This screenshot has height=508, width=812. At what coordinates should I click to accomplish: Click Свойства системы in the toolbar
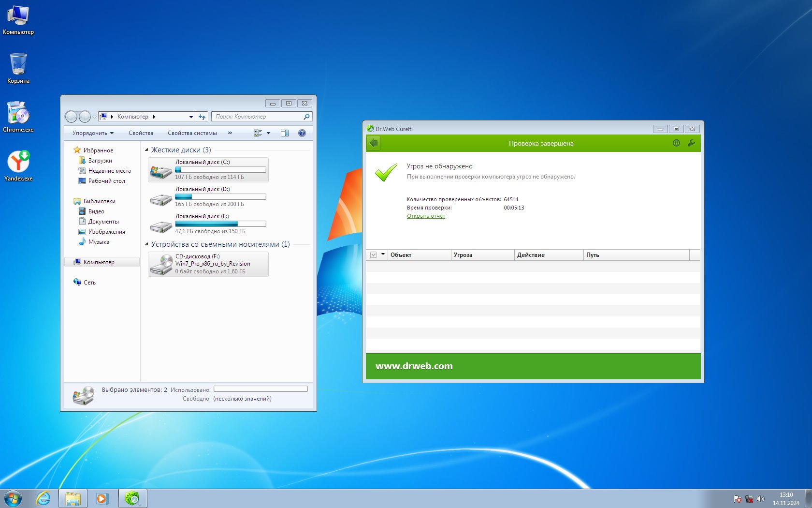(192, 133)
